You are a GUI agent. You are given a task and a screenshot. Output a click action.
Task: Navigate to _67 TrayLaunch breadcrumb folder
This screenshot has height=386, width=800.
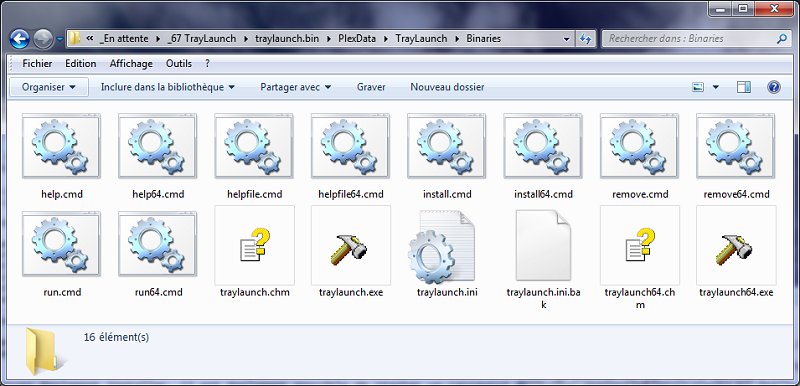(x=202, y=39)
